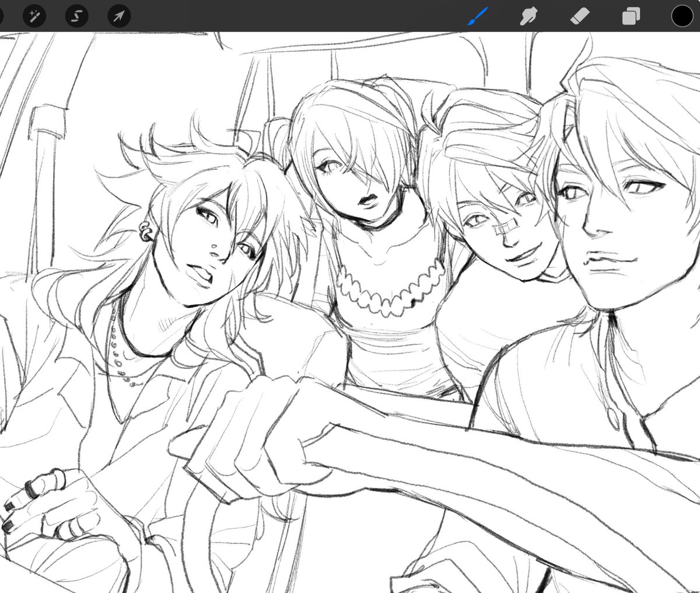Viewport: 700px width, 593px height.
Task: Select the Eraser tool
Action: (580, 16)
